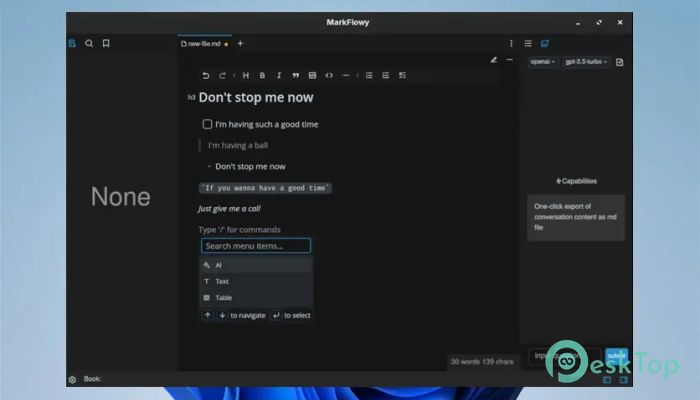The height and width of the screenshot is (400, 700).
Task: Click the italic line 'Just give me a call'
Action: (229, 208)
